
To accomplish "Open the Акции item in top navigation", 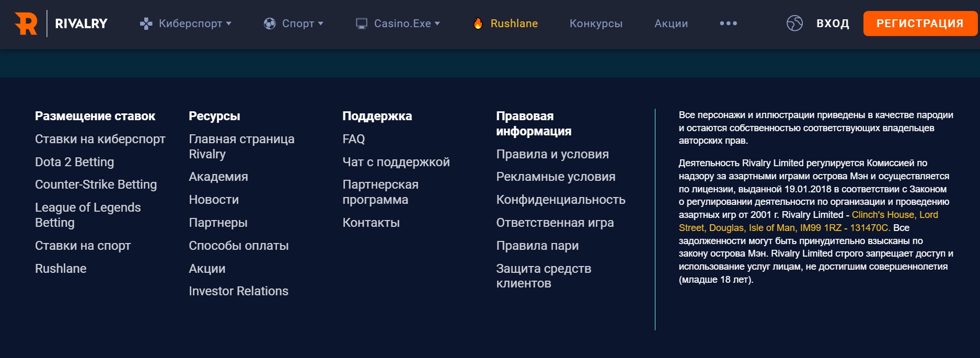I will click(x=671, y=24).
